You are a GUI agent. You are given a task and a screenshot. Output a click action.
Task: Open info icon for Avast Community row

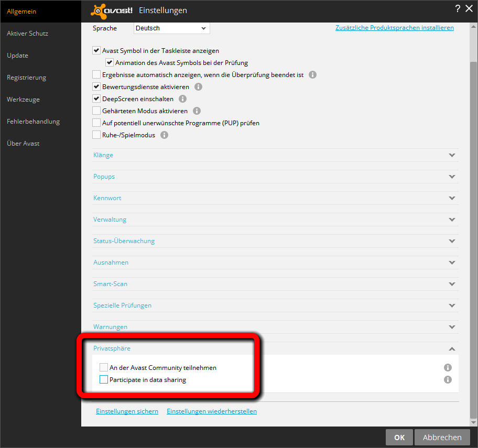448,367
